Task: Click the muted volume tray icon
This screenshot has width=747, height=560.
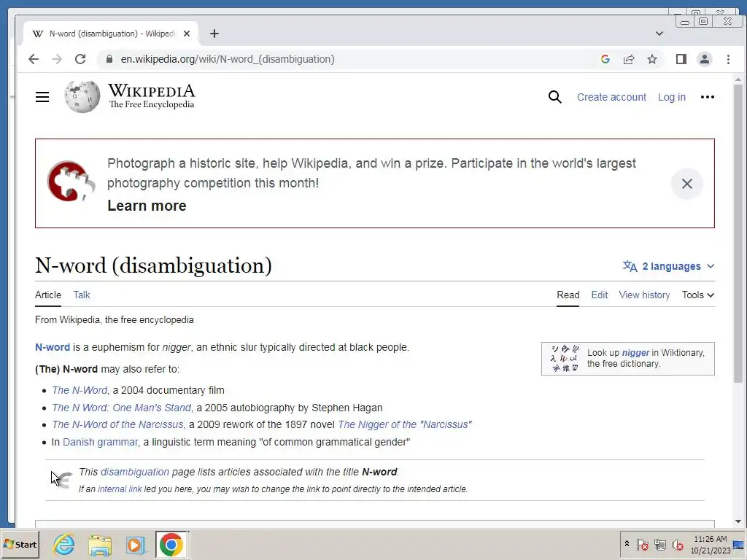Action: (x=677, y=545)
